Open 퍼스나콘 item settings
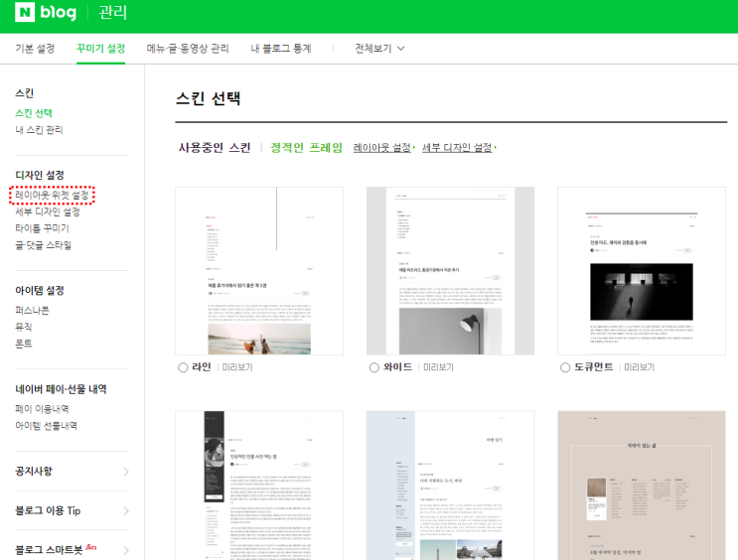Screen dimensions: 738x560 [32, 310]
